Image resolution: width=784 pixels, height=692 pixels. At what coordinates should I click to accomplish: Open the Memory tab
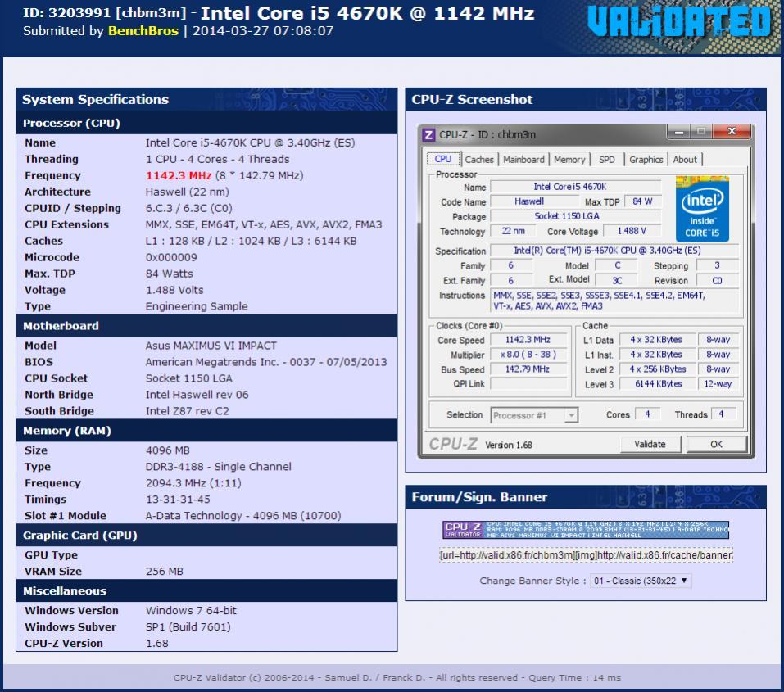(x=569, y=160)
